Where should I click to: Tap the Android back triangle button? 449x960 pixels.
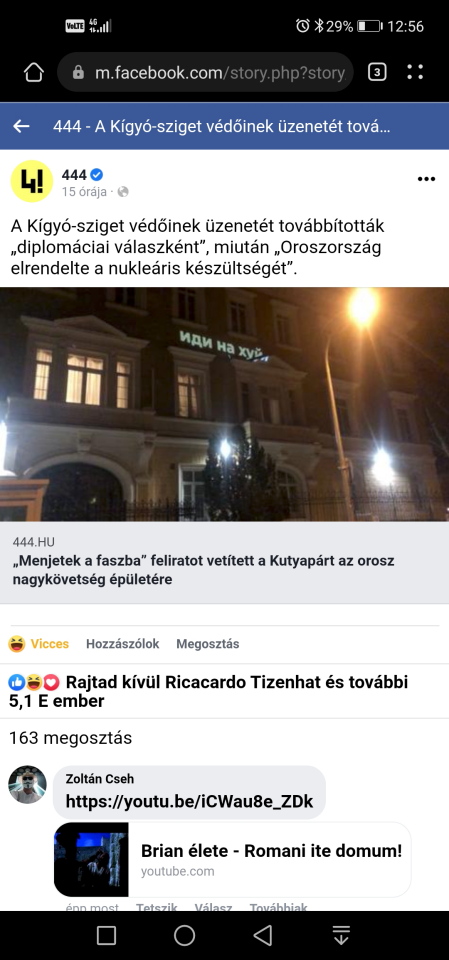pyautogui.click(x=263, y=935)
